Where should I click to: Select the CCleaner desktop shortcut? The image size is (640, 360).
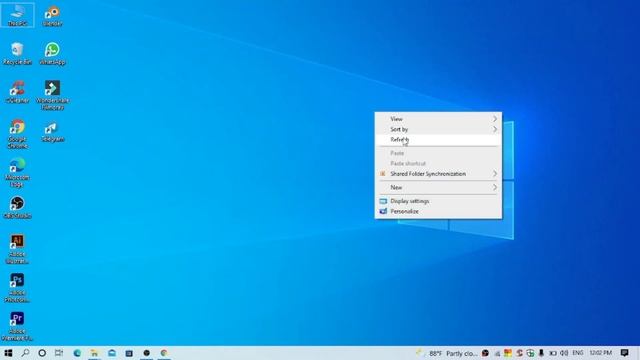(x=17, y=92)
